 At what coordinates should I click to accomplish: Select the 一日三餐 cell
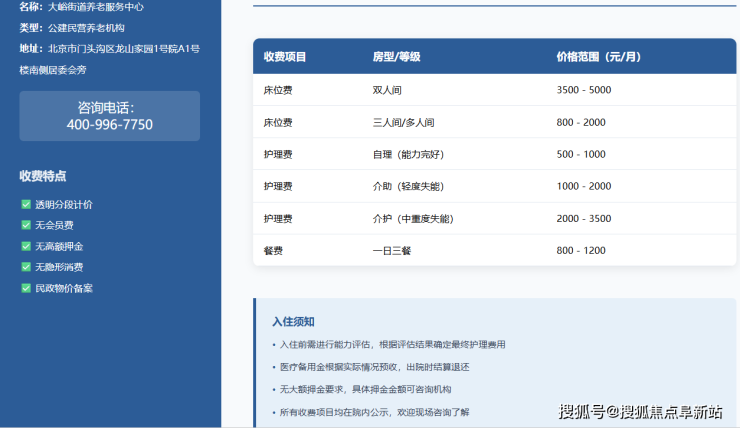click(x=392, y=251)
